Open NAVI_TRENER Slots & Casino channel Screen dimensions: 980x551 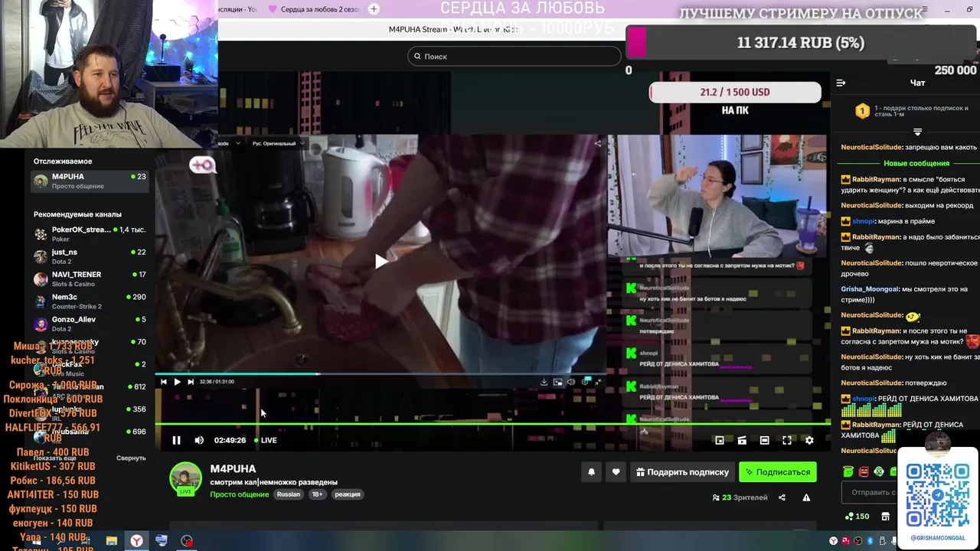tap(90, 279)
